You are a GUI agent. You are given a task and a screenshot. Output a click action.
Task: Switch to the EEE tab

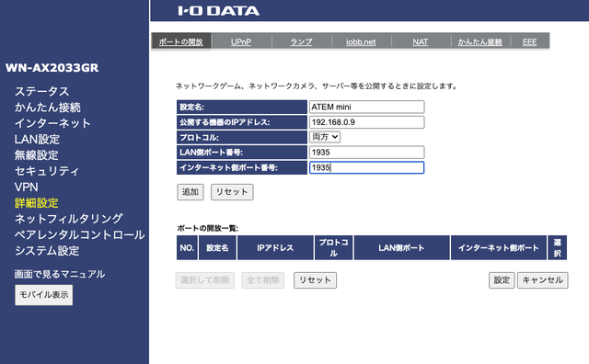tap(529, 41)
